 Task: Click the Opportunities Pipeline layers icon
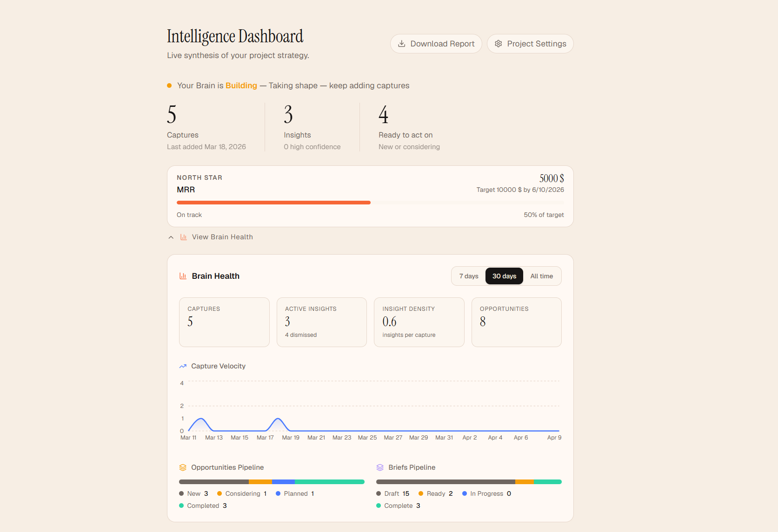[183, 467]
